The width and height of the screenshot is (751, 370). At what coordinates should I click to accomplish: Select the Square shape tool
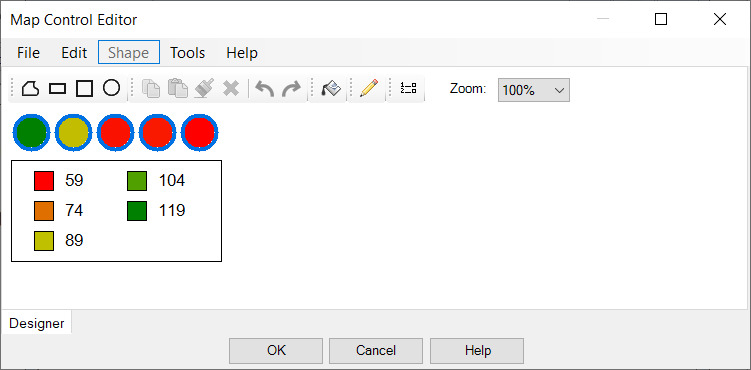tap(84, 89)
